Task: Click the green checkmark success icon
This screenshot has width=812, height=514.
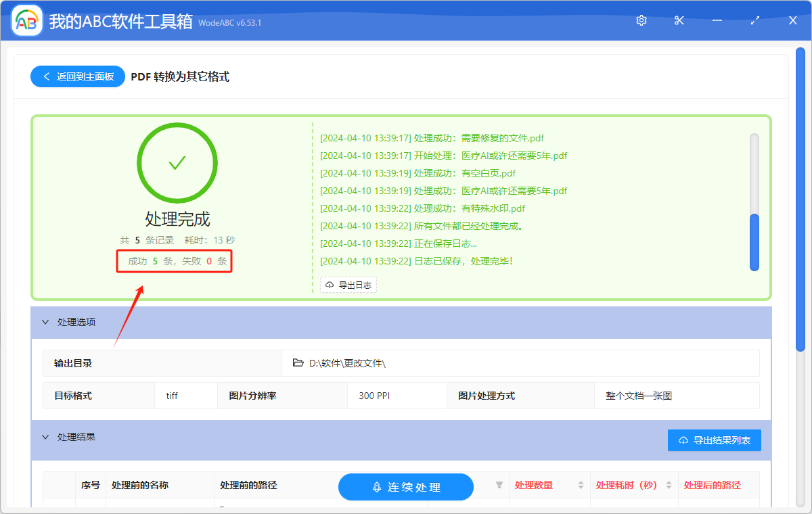Action: point(177,163)
